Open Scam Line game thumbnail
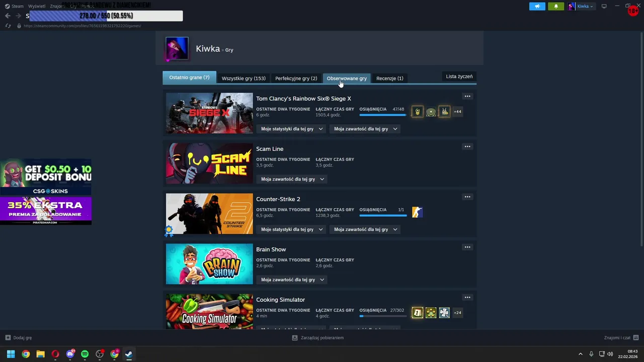 click(209, 163)
